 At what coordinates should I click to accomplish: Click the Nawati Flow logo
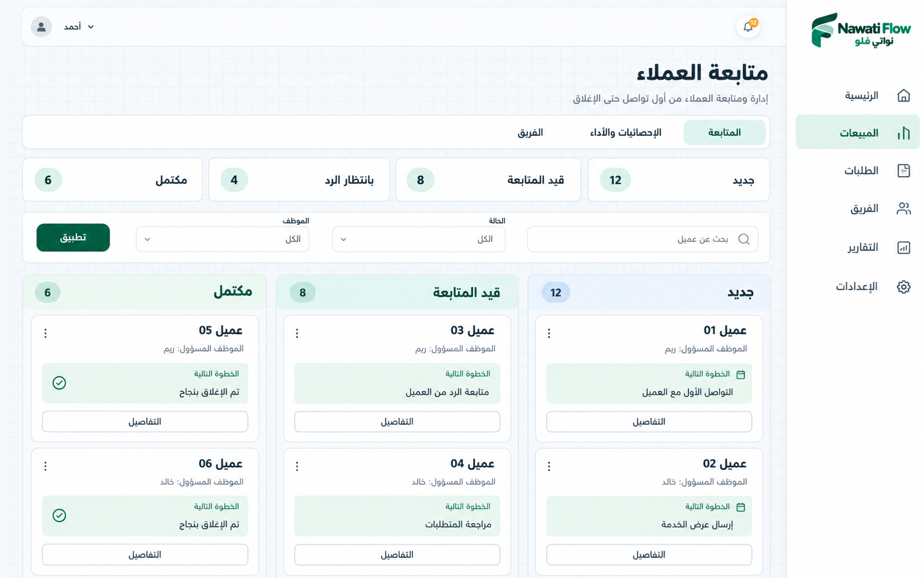click(x=860, y=30)
